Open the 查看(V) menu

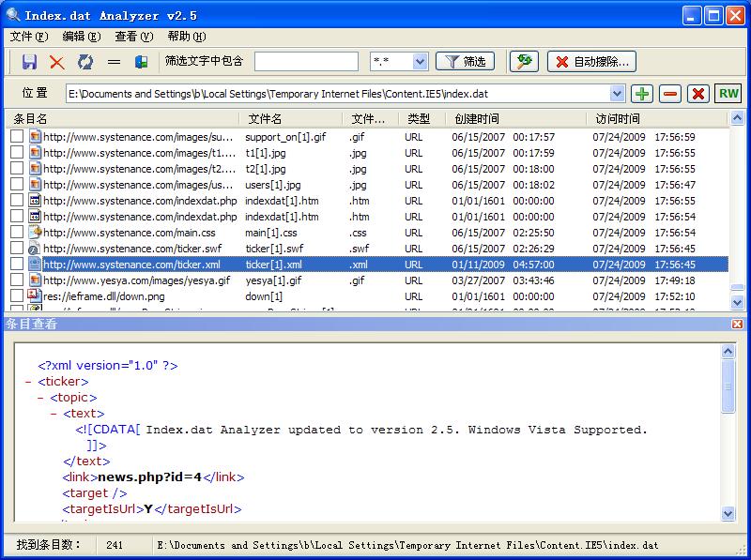click(x=134, y=37)
